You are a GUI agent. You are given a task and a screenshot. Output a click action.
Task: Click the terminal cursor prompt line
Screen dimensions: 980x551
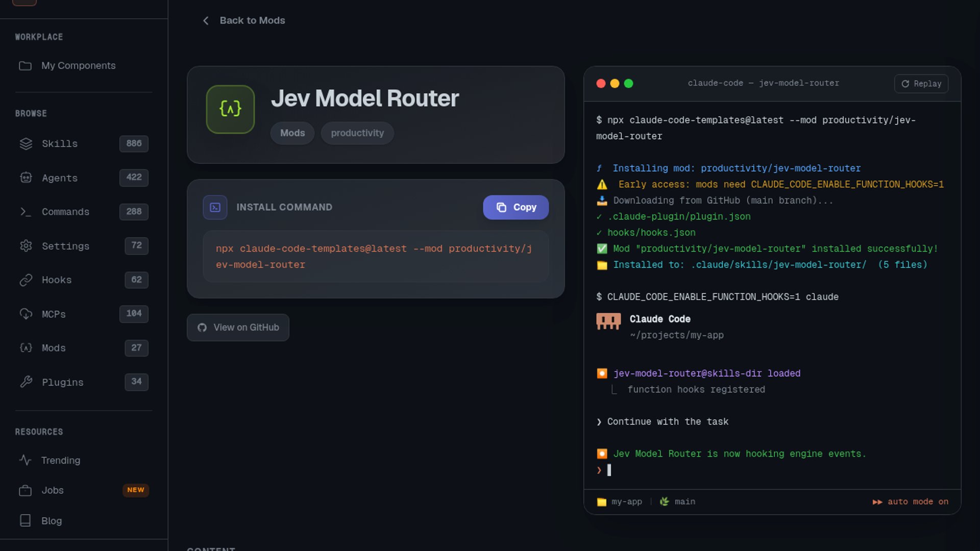[604, 470]
